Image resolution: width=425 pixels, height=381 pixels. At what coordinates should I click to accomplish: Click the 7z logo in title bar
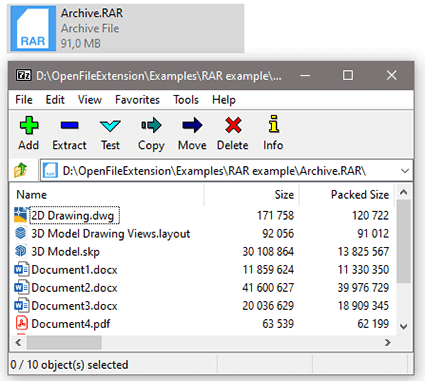[x=24, y=75]
